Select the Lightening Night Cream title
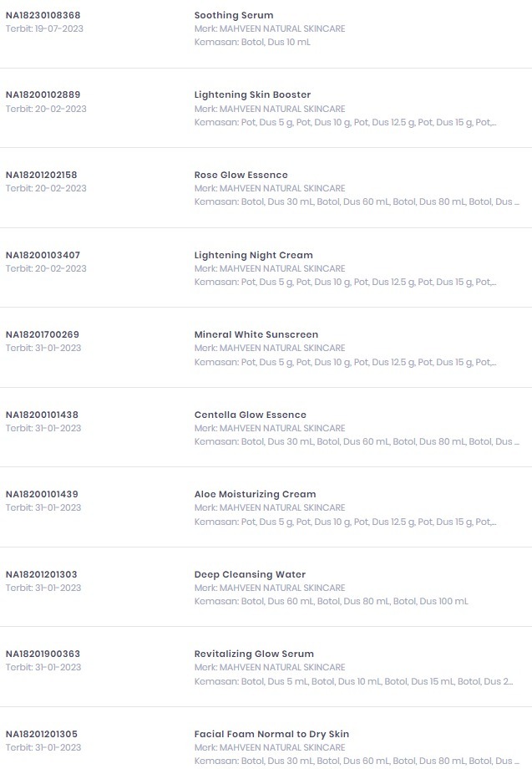Viewport: 532px width, 769px height. click(253, 255)
